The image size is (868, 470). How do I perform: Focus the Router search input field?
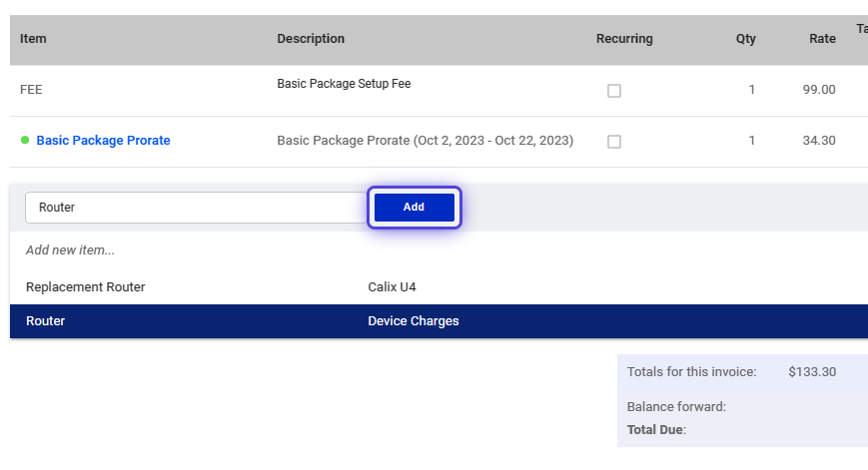pyautogui.click(x=196, y=208)
